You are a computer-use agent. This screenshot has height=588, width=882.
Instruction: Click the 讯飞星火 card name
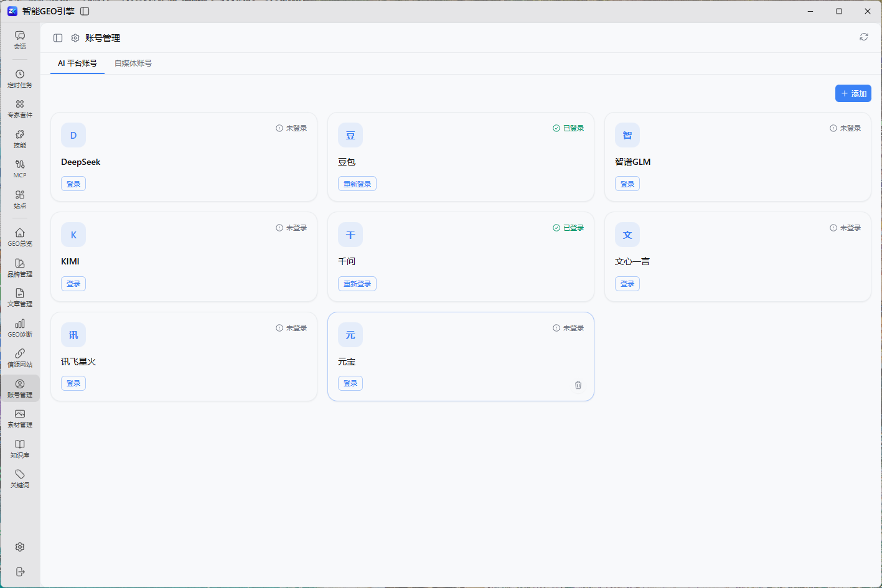[78, 362]
